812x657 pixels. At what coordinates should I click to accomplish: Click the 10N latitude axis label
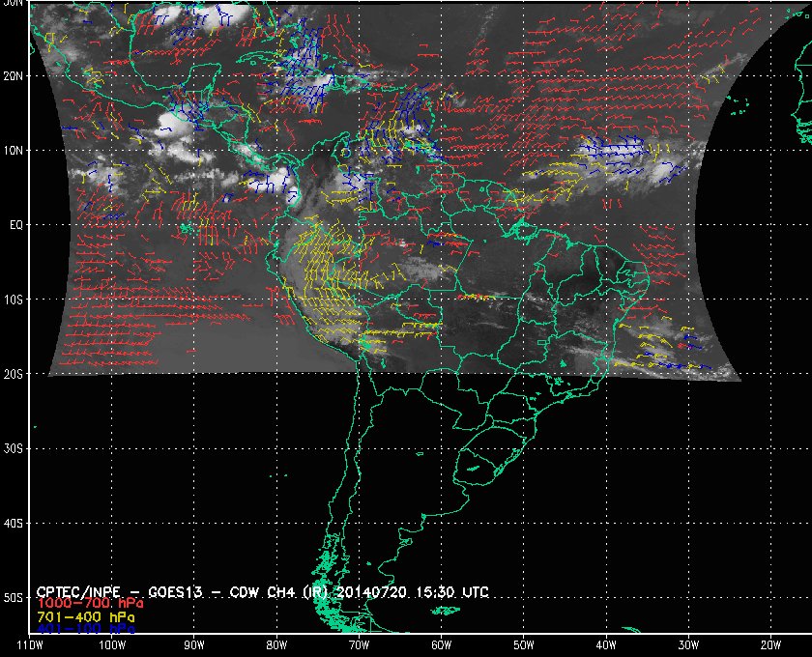tap(14, 150)
